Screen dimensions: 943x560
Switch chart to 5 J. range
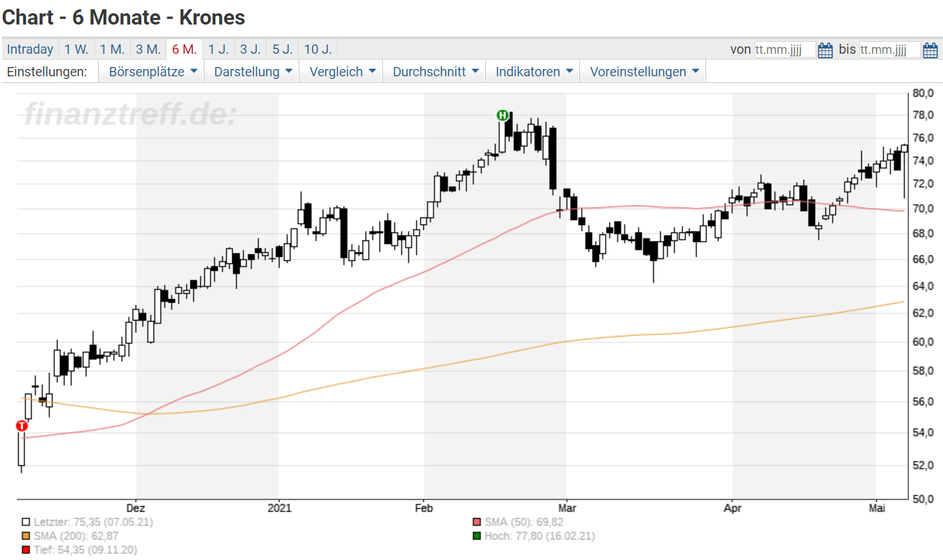pyautogui.click(x=282, y=49)
